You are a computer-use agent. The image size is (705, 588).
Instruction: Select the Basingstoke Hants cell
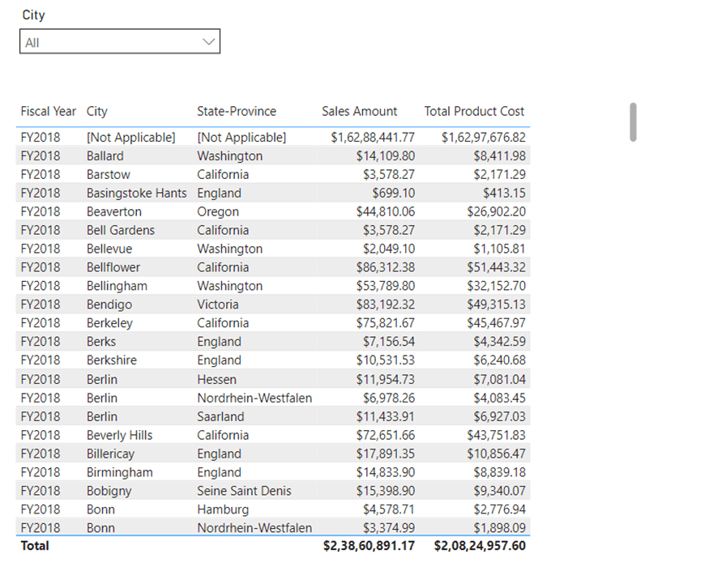[x=136, y=194]
